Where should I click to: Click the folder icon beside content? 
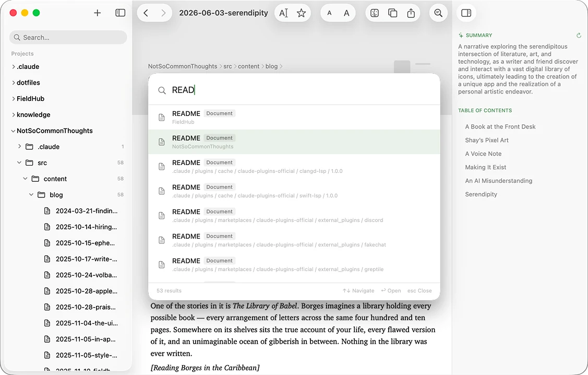(35, 179)
